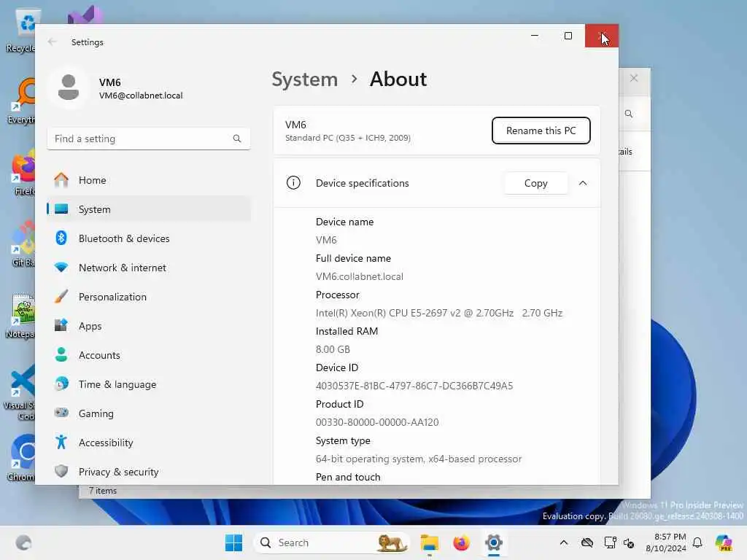Click the widgets icon at taskbar left
The width and height of the screenshot is (747, 560).
tap(23, 542)
